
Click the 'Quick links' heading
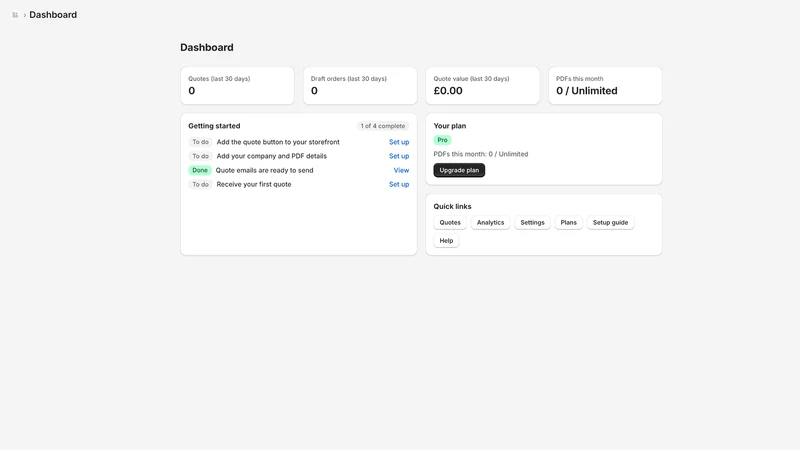[x=453, y=207]
